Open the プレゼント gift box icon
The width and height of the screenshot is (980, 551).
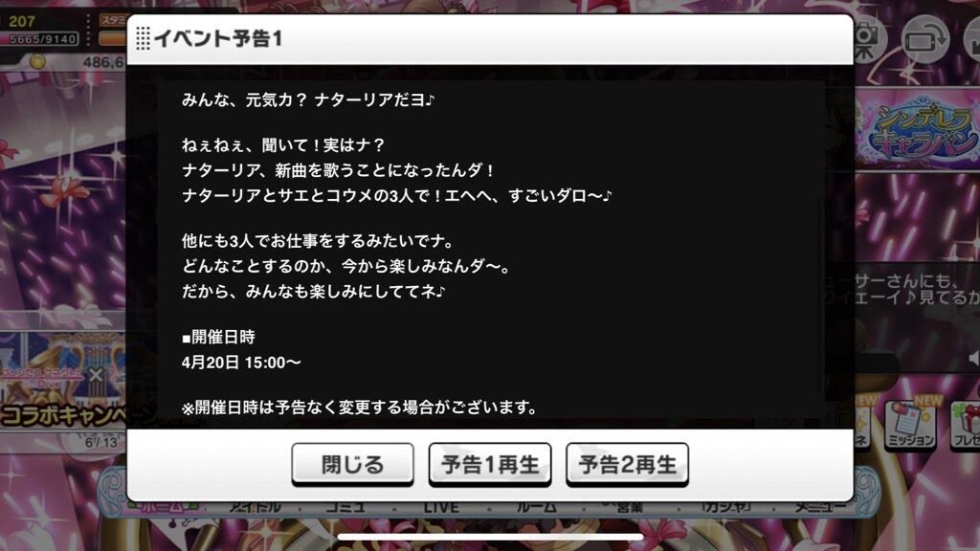click(966, 424)
